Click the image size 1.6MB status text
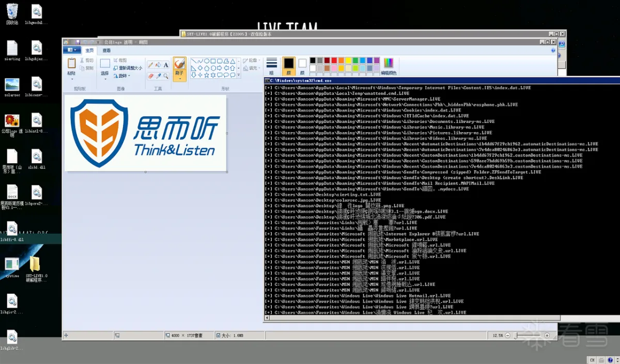The height and width of the screenshot is (364, 620). (233, 335)
